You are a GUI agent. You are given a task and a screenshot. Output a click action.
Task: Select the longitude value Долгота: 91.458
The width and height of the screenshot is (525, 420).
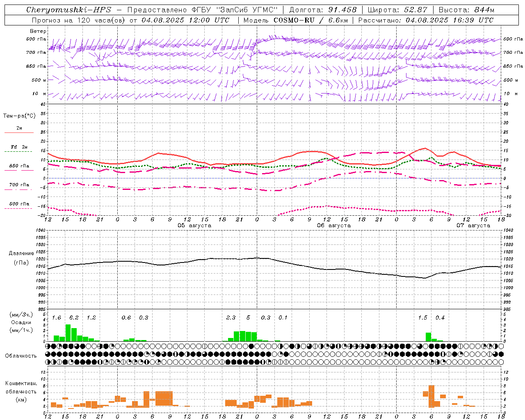pyautogui.click(x=323, y=10)
